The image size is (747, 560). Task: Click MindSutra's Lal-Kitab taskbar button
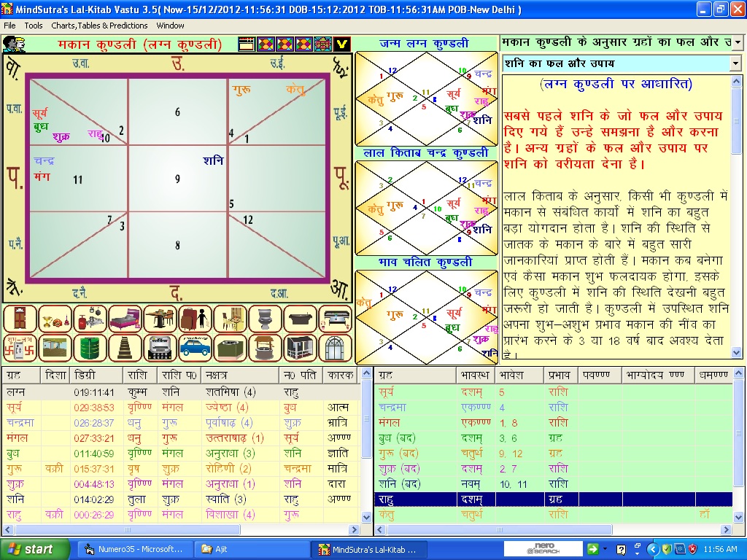368,549
